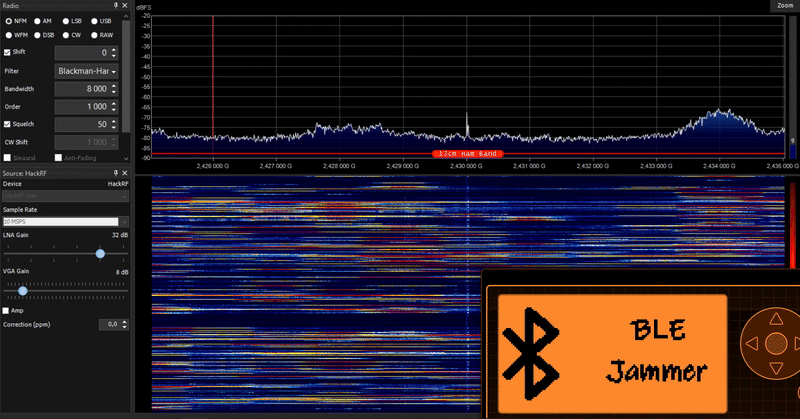Open the HackRF Device dropdown
The image size is (800, 419).
click(65, 196)
